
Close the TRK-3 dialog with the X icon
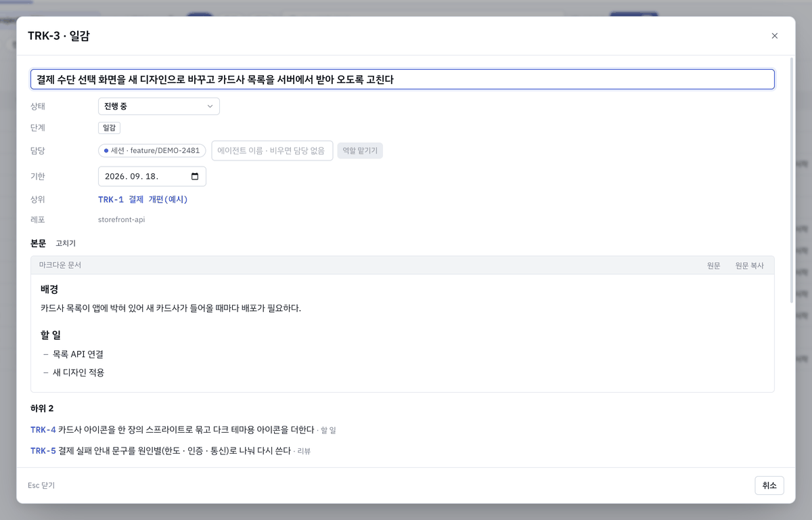[x=775, y=36]
